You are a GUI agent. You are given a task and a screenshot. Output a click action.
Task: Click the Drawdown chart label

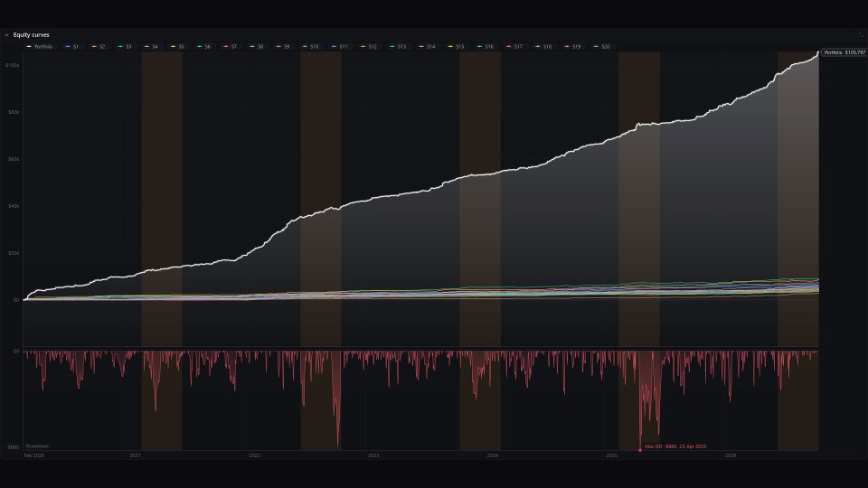click(x=37, y=446)
